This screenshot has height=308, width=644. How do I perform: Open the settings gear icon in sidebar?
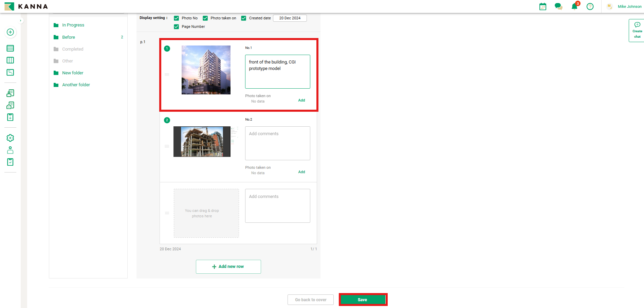click(x=10, y=138)
